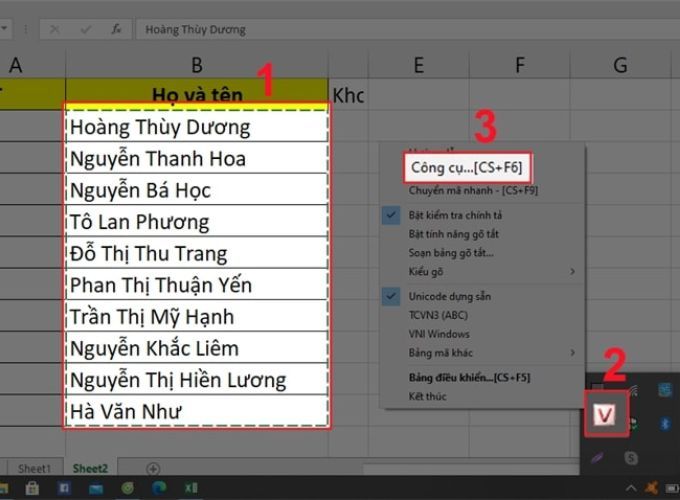Click the formula bar showing Hoàng Thùy Dương
Image resolution: width=680 pixels, height=500 pixels.
tap(408, 29)
